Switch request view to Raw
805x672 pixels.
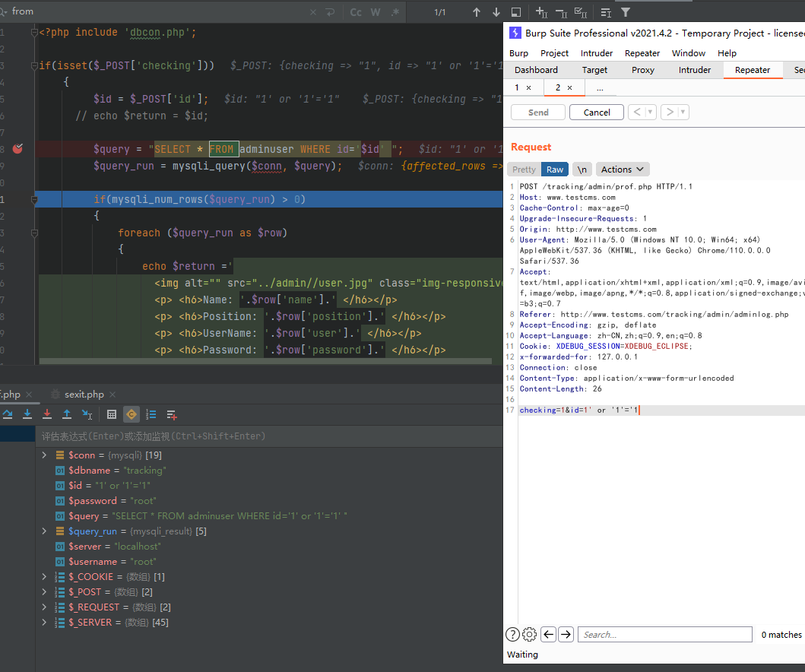554,170
